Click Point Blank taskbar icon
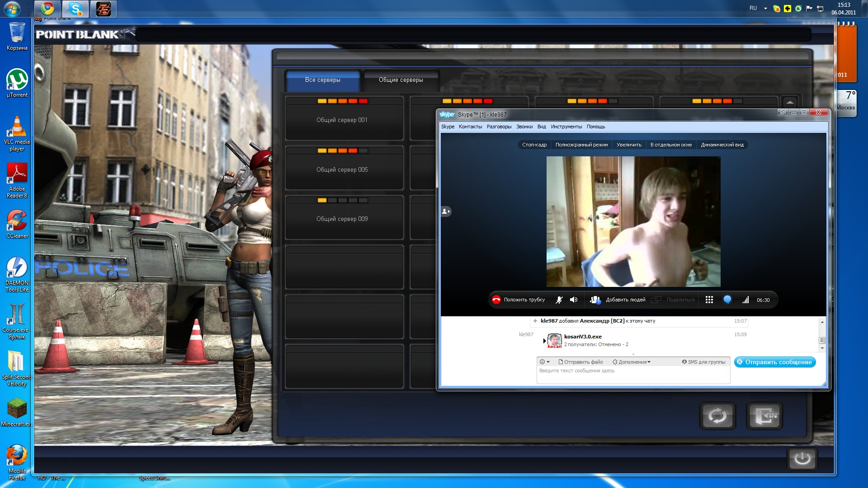 104,9
